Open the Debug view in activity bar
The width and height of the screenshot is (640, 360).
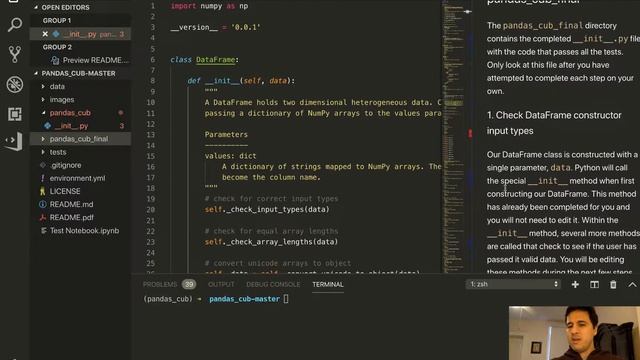[15, 84]
